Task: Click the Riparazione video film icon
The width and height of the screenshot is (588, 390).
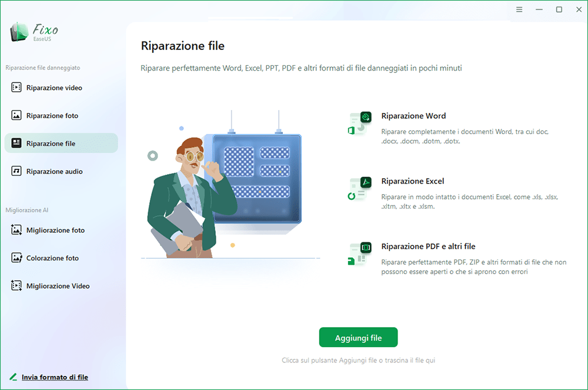Action: click(x=16, y=88)
